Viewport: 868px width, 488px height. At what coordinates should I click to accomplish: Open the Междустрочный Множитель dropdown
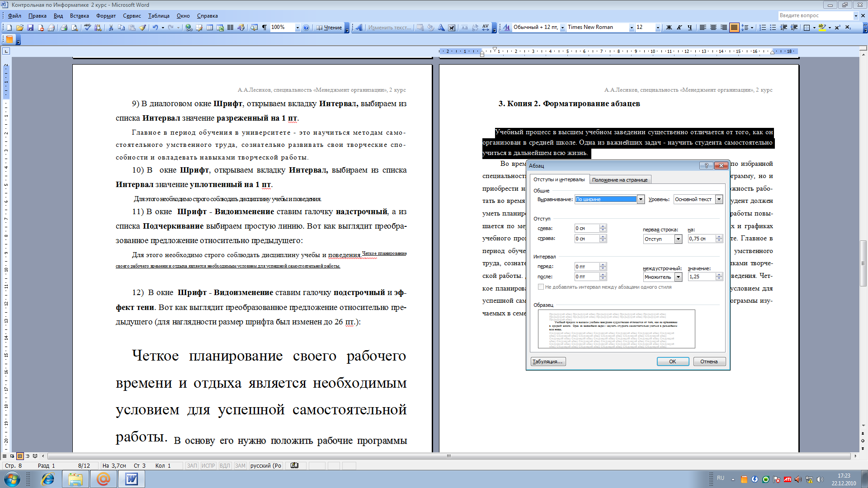pos(679,277)
